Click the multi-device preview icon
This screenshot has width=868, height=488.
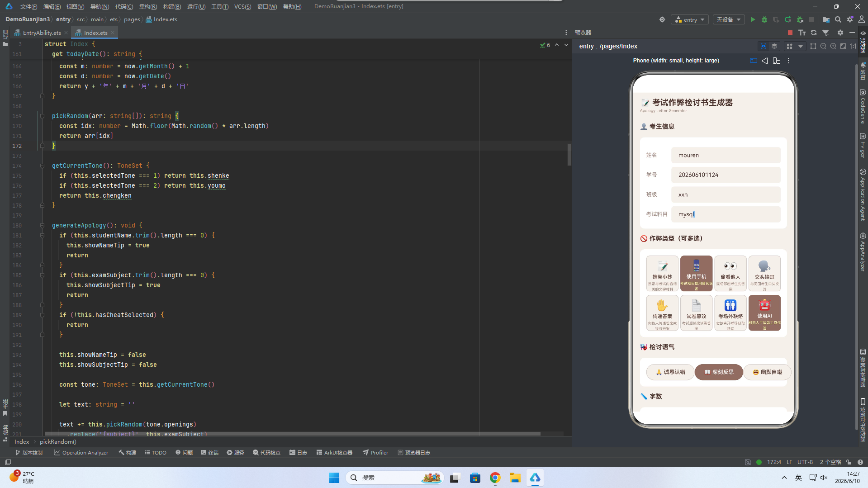(777, 61)
